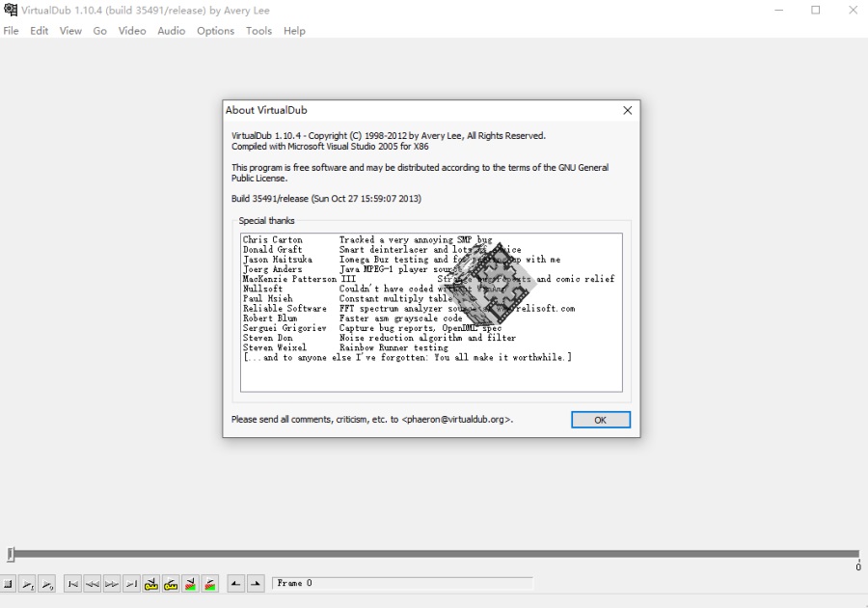Viewport: 868px width, 608px height.
Task: Open the Go menu
Action: 99,31
